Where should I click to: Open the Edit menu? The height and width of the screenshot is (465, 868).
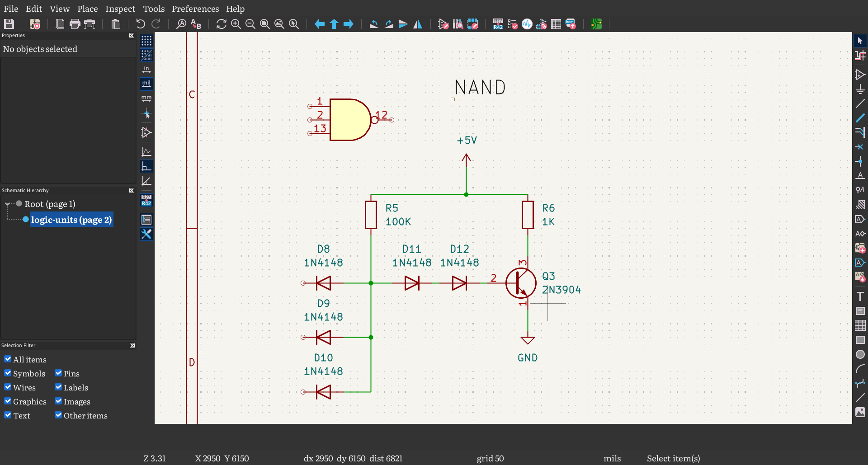coord(34,9)
